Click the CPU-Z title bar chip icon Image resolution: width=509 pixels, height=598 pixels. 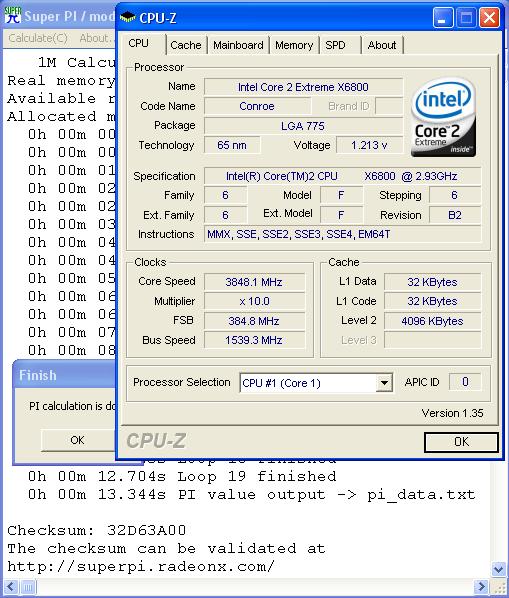(127, 17)
